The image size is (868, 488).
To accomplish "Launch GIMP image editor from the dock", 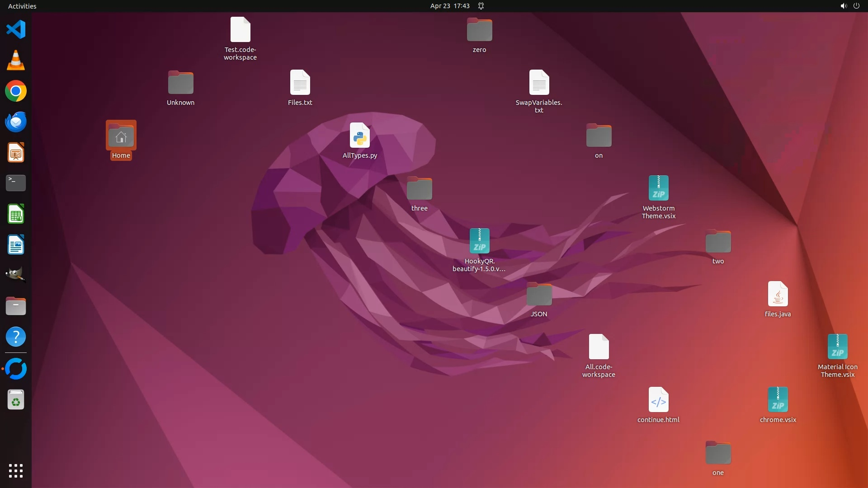I will pyautogui.click(x=16, y=275).
